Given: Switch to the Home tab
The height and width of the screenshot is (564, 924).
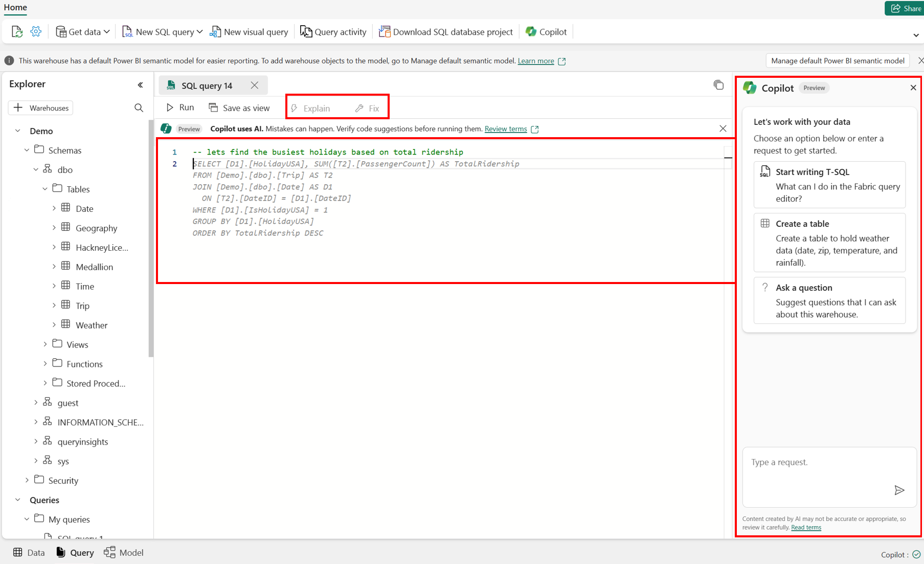Looking at the screenshot, I should coord(15,7).
